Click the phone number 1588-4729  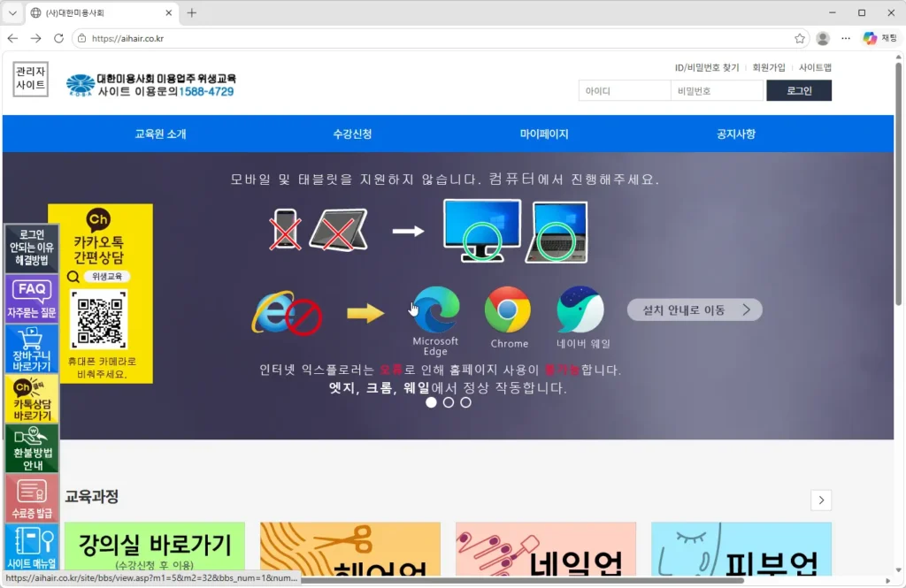click(206, 92)
